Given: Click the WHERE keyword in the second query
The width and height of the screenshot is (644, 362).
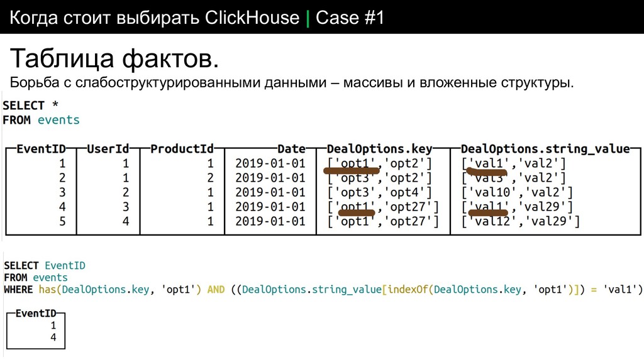Looking at the screenshot, I should pyautogui.click(x=18, y=289).
